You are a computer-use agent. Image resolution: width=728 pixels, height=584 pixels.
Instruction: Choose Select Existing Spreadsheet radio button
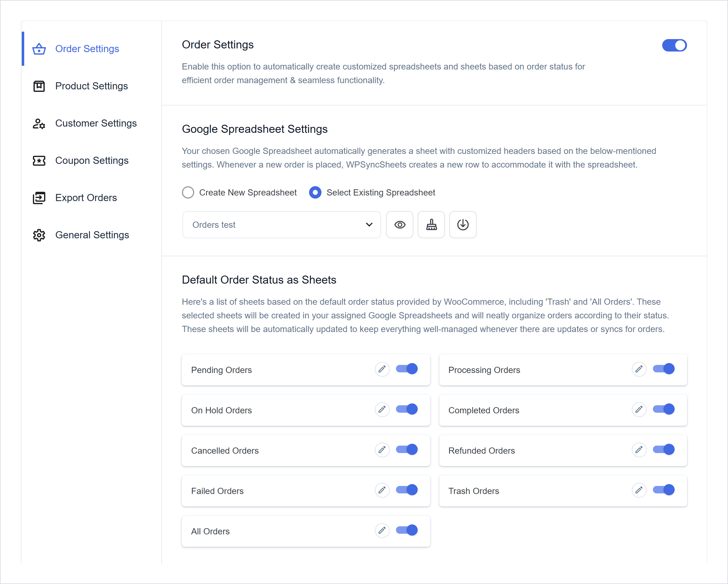click(x=315, y=192)
